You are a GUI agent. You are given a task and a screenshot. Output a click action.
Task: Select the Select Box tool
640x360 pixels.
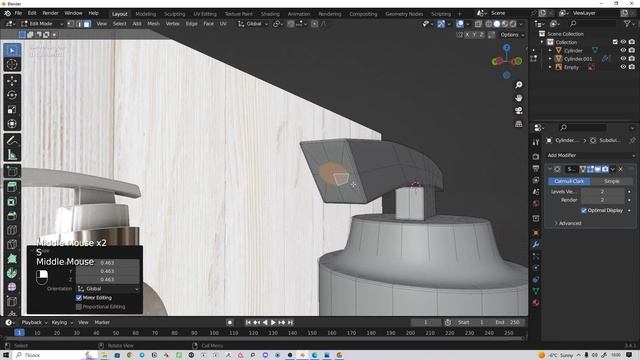pos(12,50)
